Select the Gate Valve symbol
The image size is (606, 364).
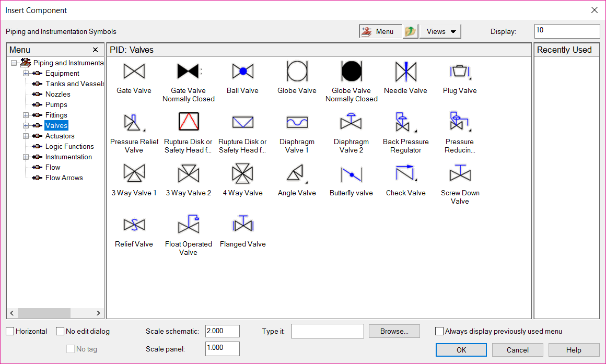click(134, 72)
